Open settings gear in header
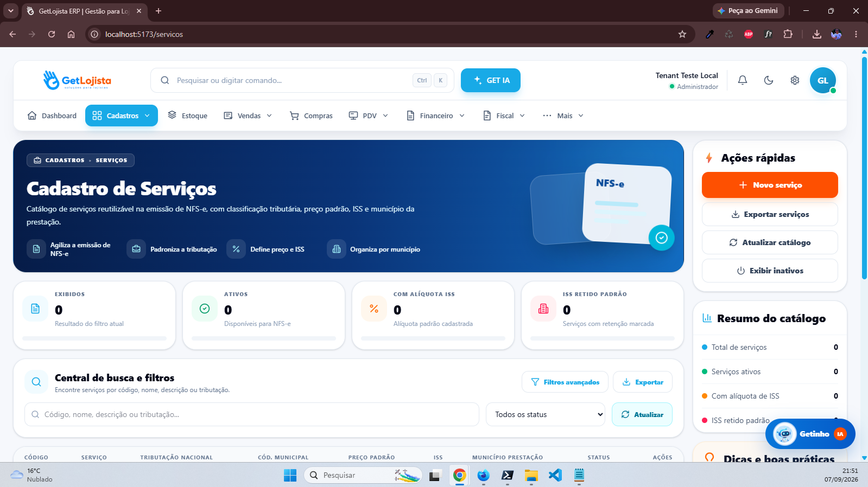The height and width of the screenshot is (487, 868). 795,80
